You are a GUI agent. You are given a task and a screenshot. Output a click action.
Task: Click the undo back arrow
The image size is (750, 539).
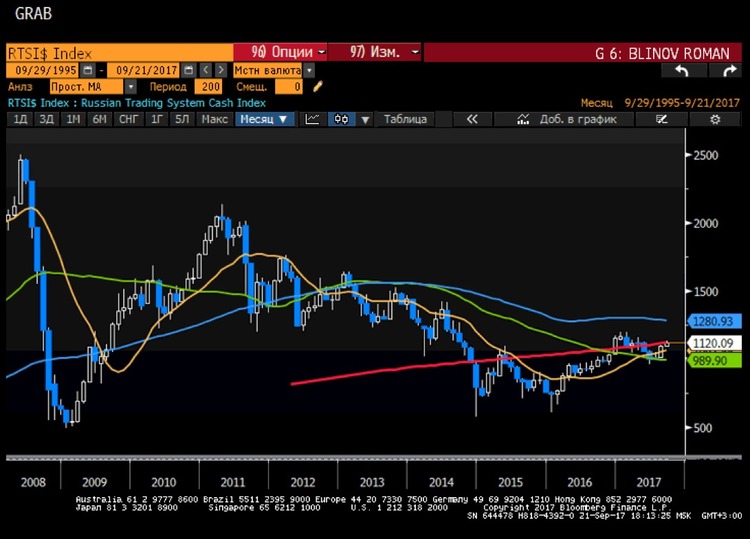[682, 70]
